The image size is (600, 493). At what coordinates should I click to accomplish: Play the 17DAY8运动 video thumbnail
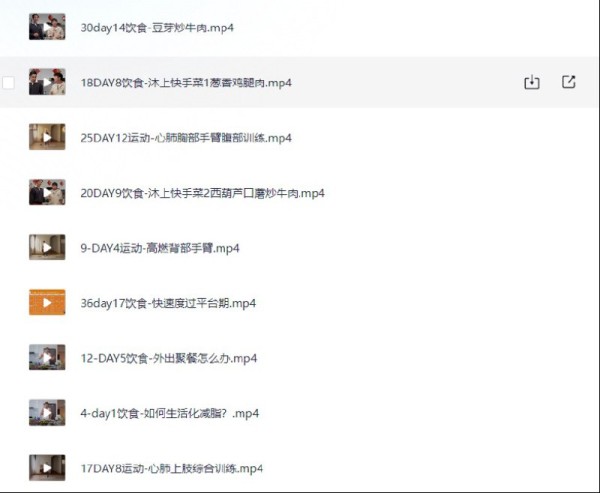47,468
